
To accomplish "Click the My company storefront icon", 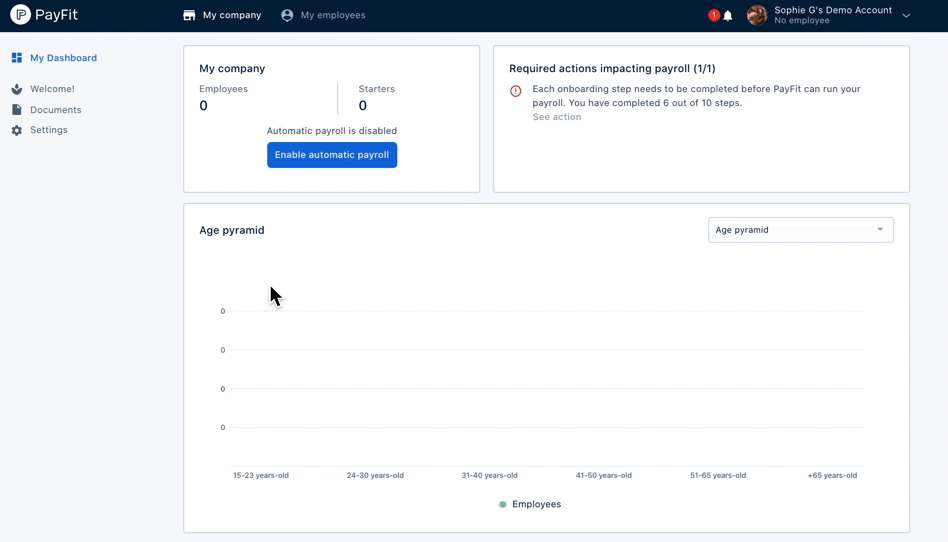I will click(189, 15).
